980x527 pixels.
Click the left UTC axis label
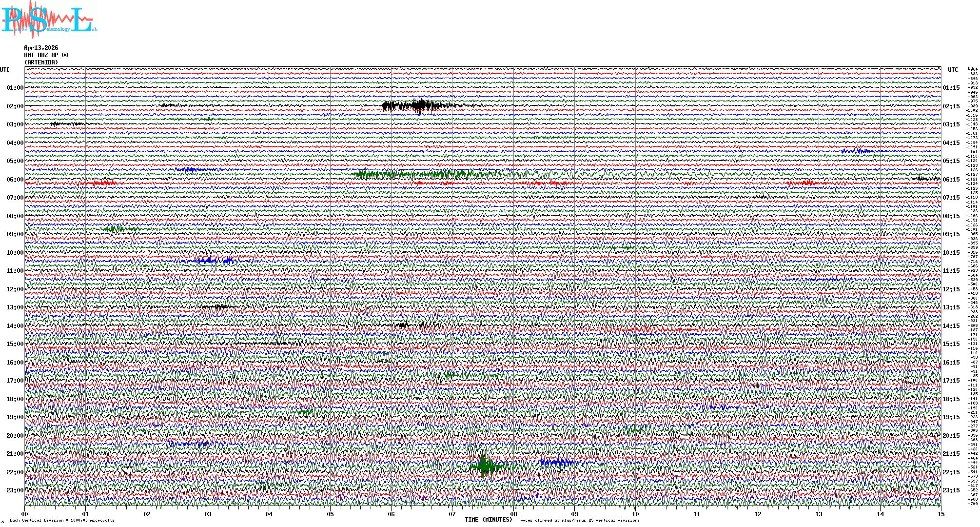click(x=5, y=70)
